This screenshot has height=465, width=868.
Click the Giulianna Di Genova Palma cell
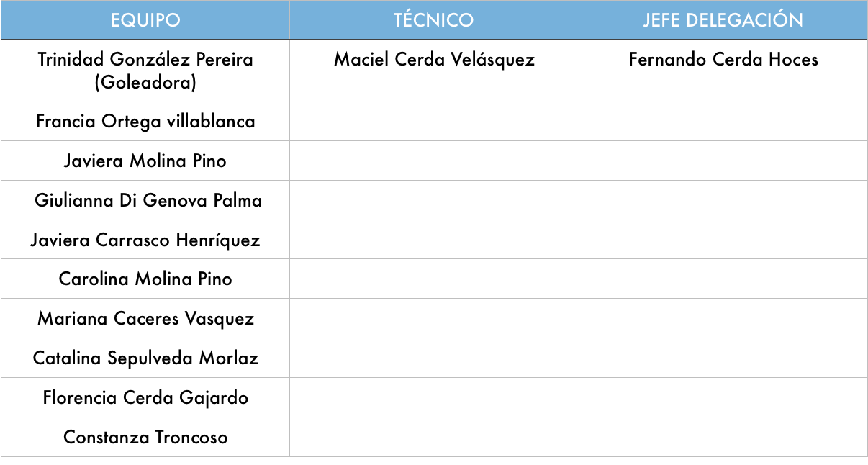pos(145,200)
